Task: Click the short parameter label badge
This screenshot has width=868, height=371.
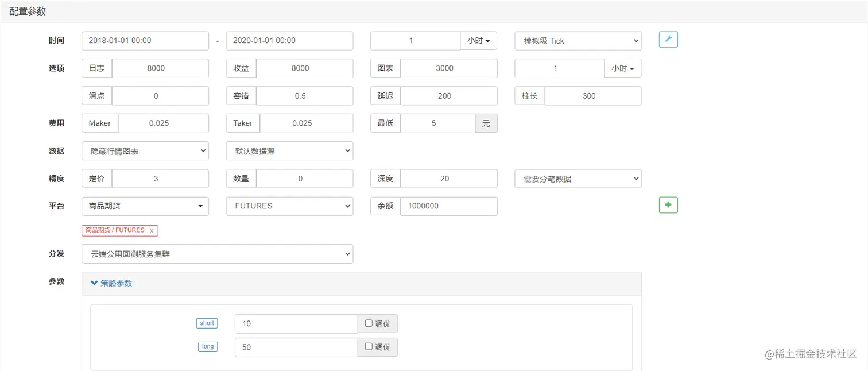Action: point(207,323)
